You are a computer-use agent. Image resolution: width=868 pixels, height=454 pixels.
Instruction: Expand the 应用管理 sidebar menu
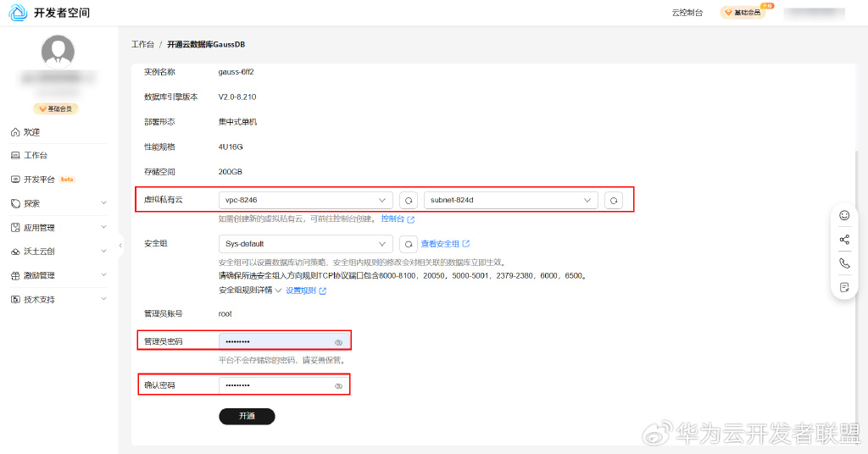[58, 227]
